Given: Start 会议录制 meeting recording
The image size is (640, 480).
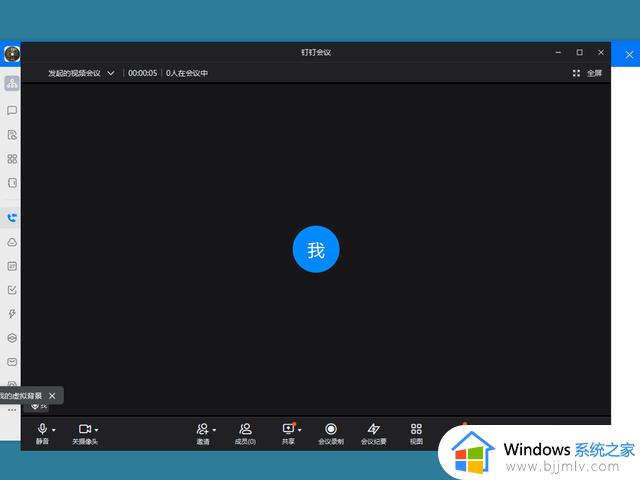Looking at the screenshot, I should coord(331,433).
